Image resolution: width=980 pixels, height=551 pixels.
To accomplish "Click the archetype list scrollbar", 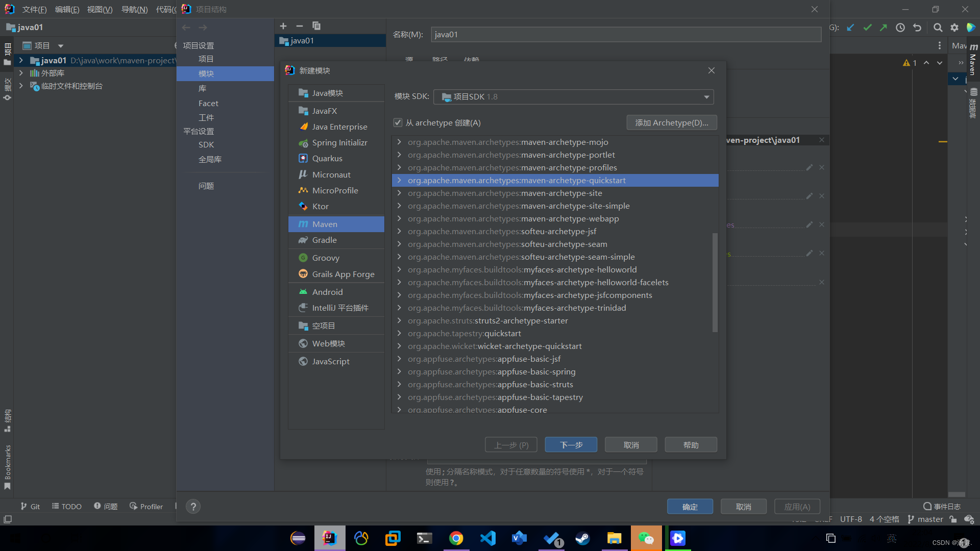I will coord(715,282).
